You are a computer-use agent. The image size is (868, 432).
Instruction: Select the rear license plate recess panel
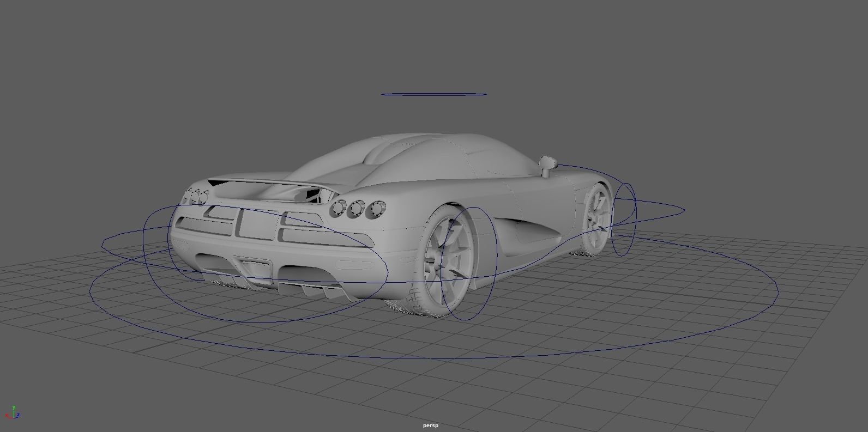tap(258, 224)
